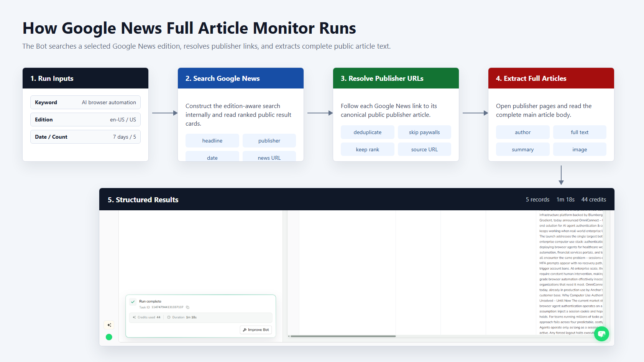Select the keep rank tag
Viewport: 644px width, 362px height.
point(368,149)
